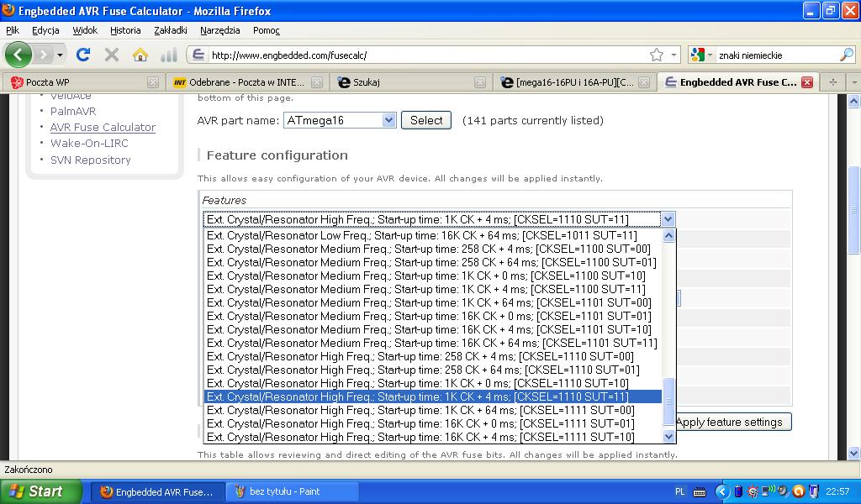
Task: Bookmark this page with the star icon
Action: click(x=656, y=55)
